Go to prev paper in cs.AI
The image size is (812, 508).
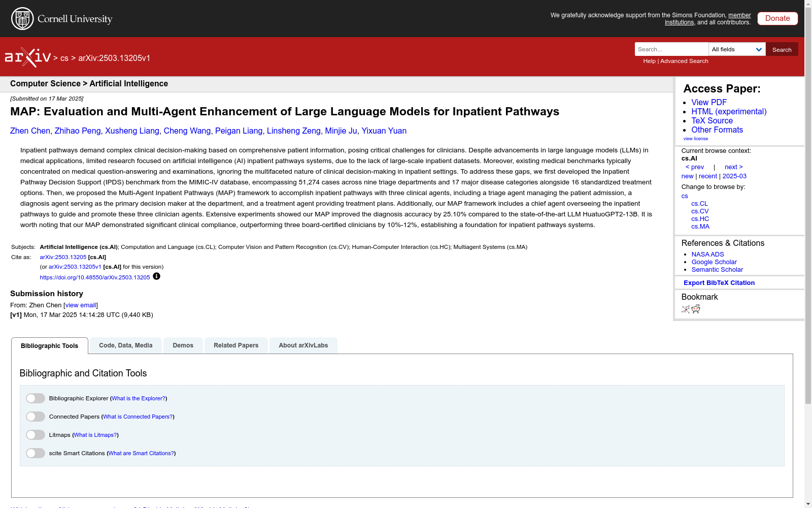click(695, 167)
